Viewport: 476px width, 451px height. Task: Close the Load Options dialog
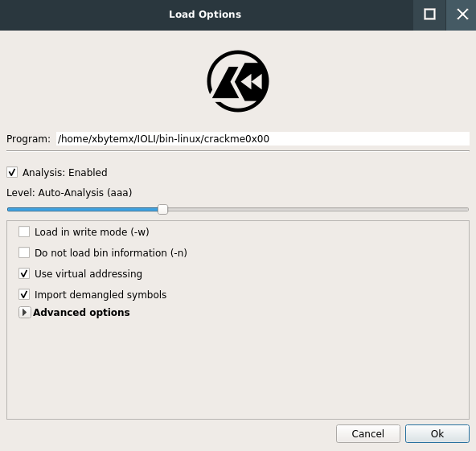(462, 14)
